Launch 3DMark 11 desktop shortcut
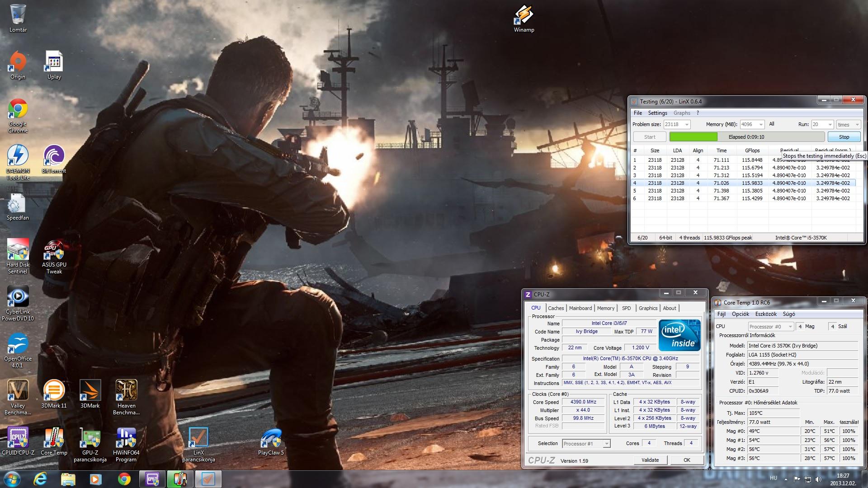This screenshot has width=868, height=488. click(x=54, y=394)
